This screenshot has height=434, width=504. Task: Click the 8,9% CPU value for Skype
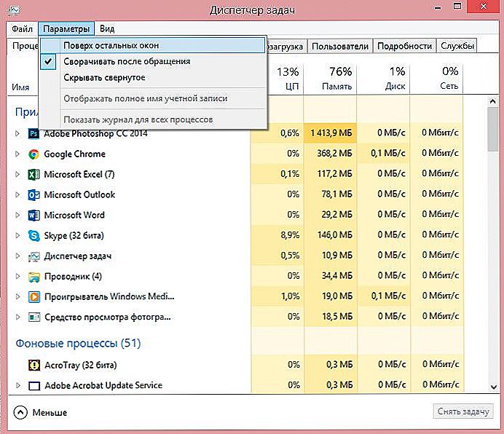click(290, 235)
